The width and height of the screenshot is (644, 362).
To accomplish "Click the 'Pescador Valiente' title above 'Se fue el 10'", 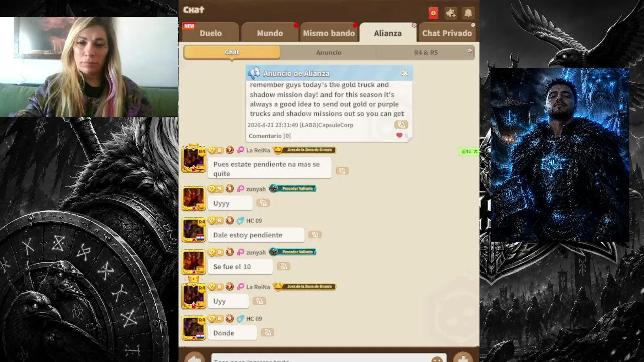I will pos(292,252).
